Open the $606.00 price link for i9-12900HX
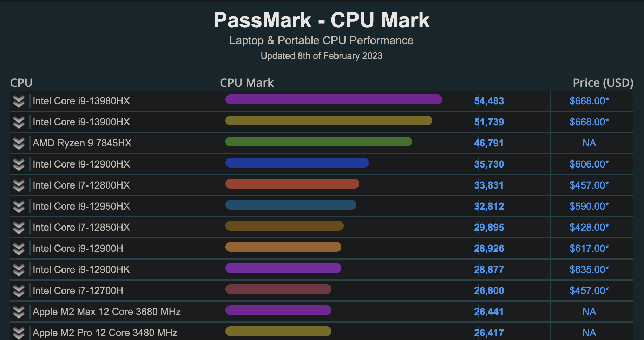Screen dimensions: 644x340 [589, 164]
